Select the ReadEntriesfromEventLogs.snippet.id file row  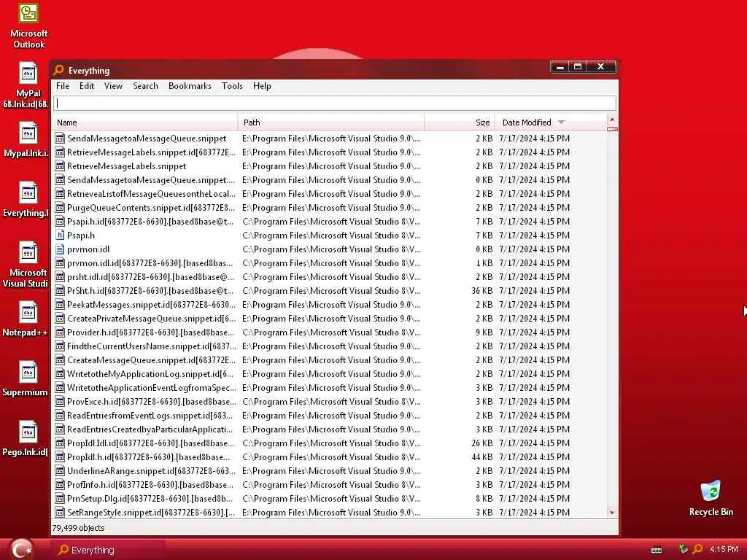[330, 416]
